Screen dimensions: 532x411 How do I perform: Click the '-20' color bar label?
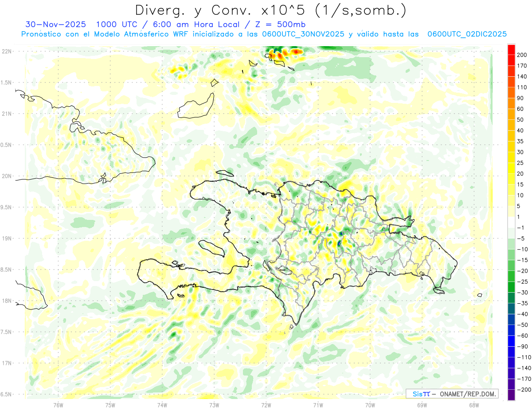tap(523, 271)
